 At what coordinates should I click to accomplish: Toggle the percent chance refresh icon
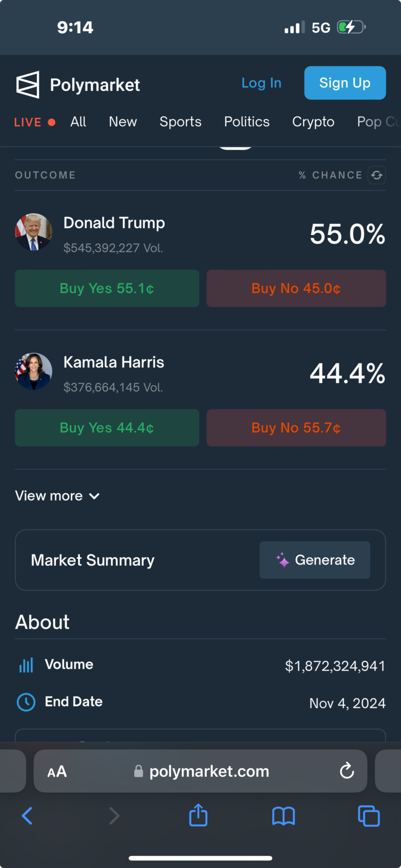point(377,175)
